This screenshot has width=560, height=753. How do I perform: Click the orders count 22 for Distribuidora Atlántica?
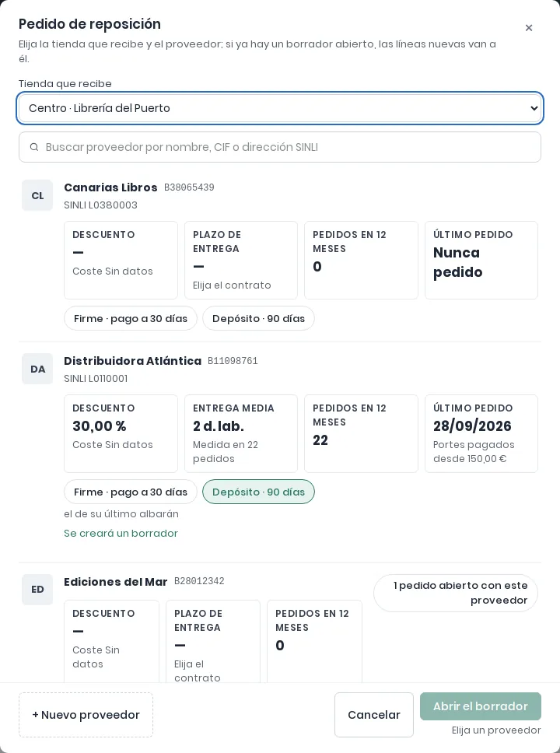point(320,440)
